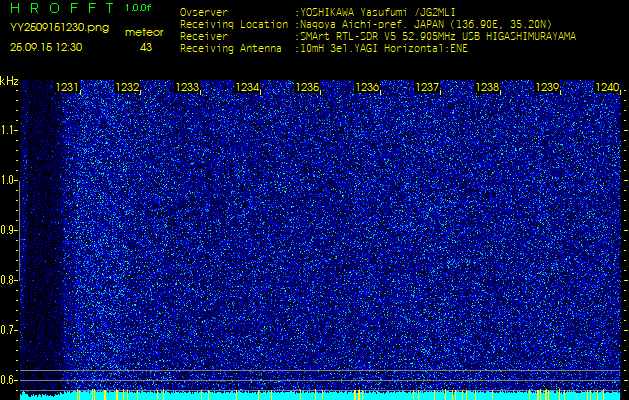Click the 1231 time marker

[x=67, y=87]
